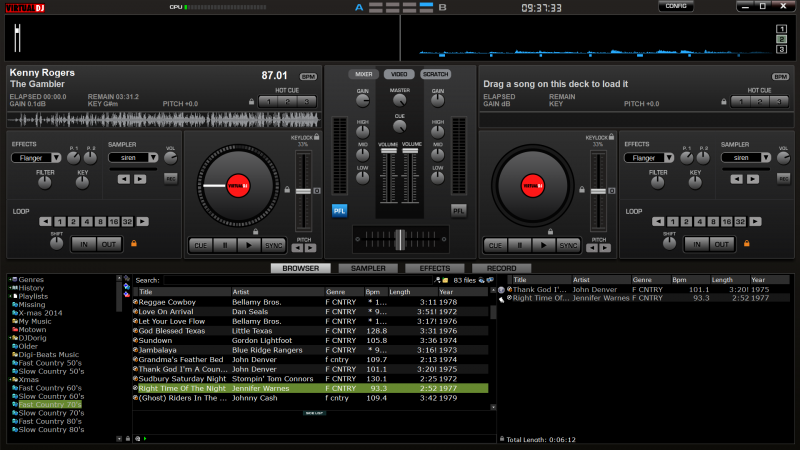Play the right deck
Screen dimensions: 800x450
tap(543, 245)
